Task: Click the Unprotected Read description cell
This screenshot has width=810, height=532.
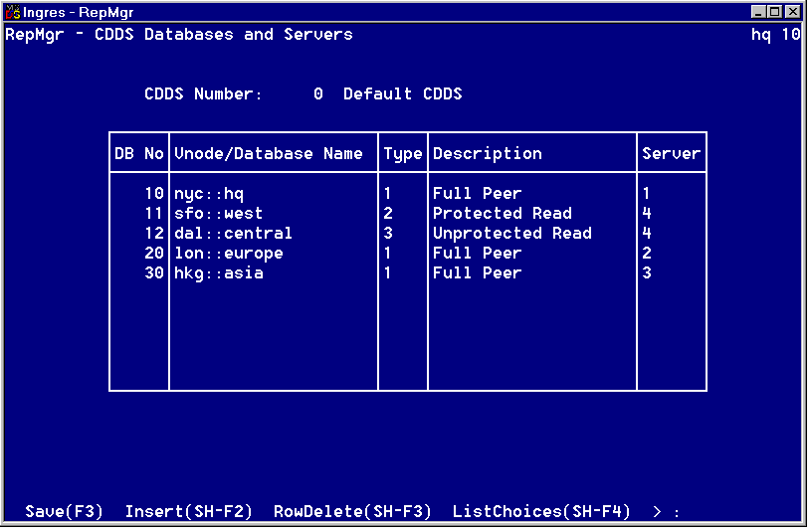Action: pyautogui.click(x=511, y=233)
